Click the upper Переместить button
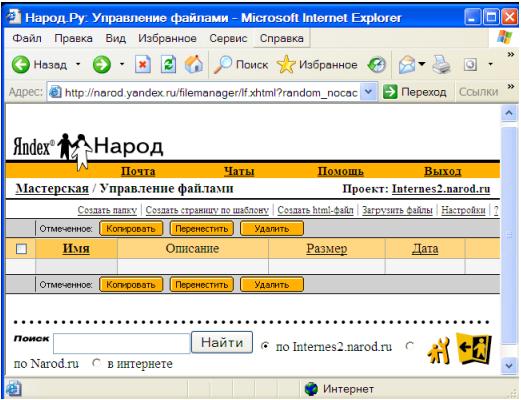The height and width of the screenshot is (400, 521). point(202,229)
